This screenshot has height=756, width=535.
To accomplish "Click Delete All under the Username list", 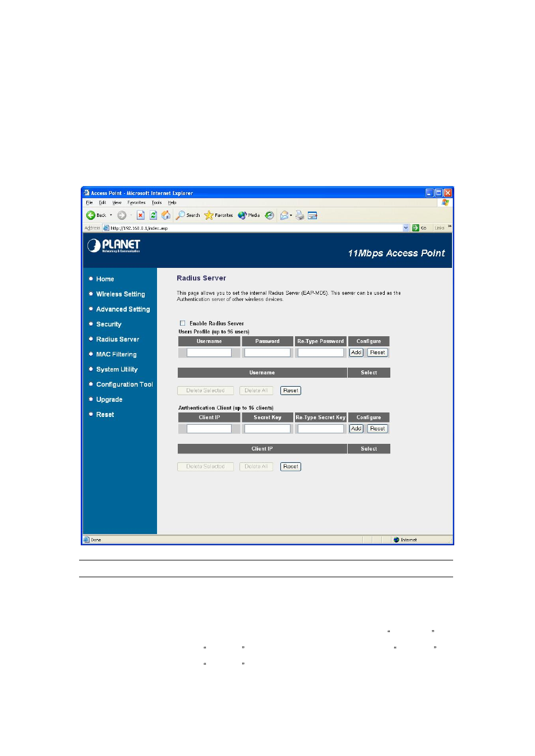I will pyautogui.click(x=256, y=391).
